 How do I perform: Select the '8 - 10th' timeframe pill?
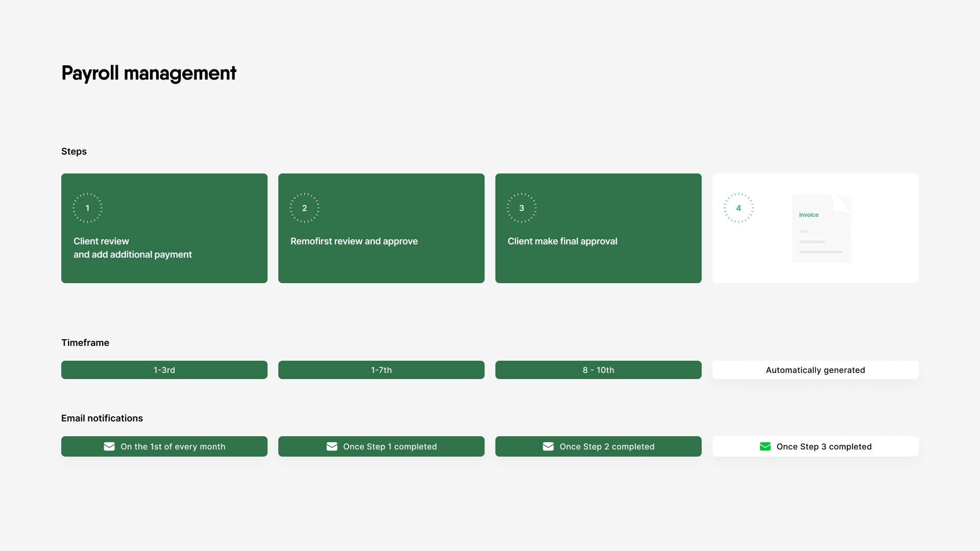[598, 370]
